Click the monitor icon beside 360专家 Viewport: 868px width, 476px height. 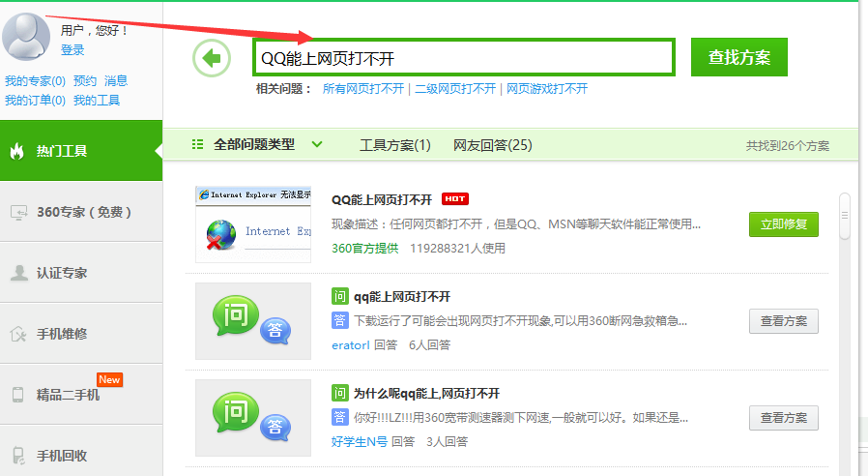pyautogui.click(x=18, y=212)
